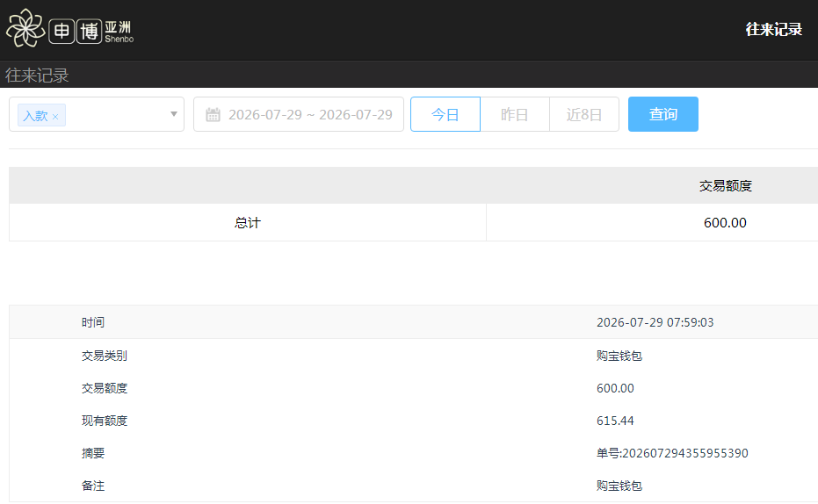Click the timestamp 2026-07-29 07:59:03
818x504 pixels.
click(655, 322)
